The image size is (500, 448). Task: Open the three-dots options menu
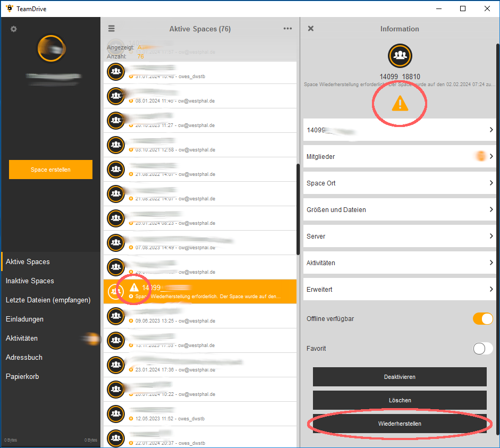[x=287, y=29]
